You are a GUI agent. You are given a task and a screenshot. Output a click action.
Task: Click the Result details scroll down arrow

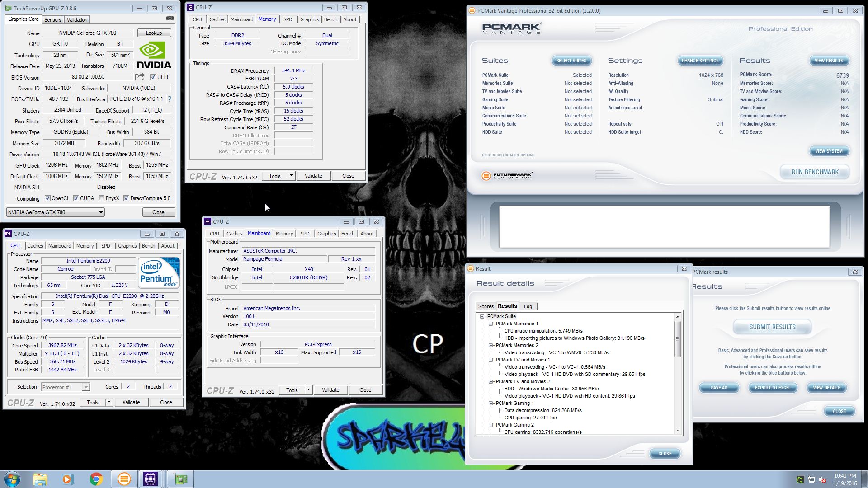point(677,431)
